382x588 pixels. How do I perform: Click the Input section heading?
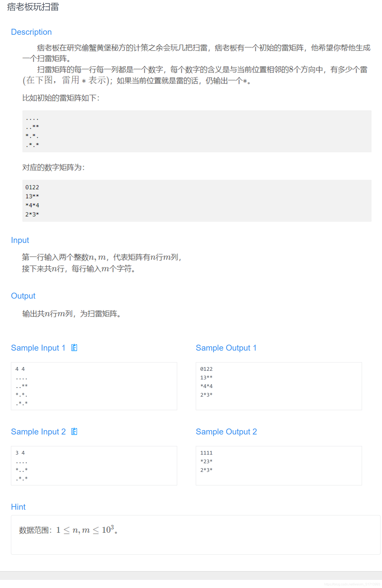[x=20, y=240]
